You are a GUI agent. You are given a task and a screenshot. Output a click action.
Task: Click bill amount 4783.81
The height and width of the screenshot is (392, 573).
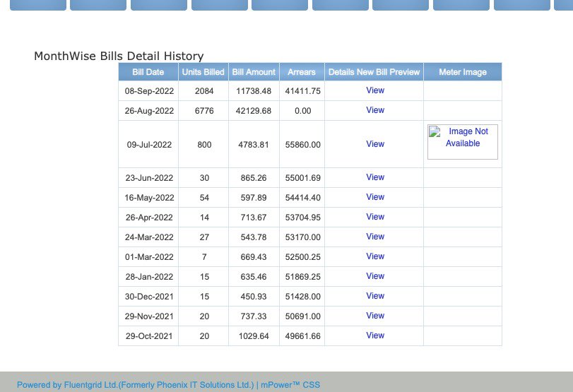point(254,145)
